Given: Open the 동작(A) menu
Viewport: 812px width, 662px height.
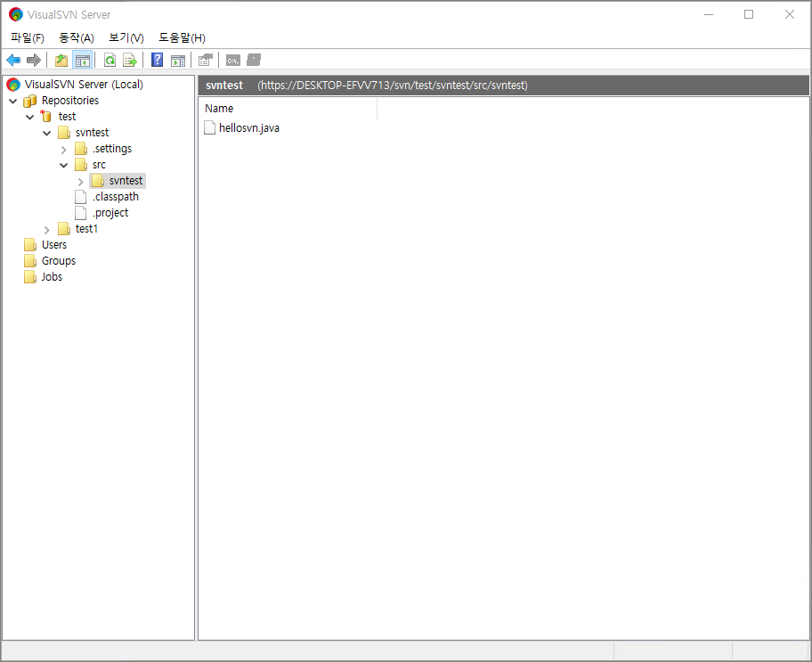Looking at the screenshot, I should 77,37.
